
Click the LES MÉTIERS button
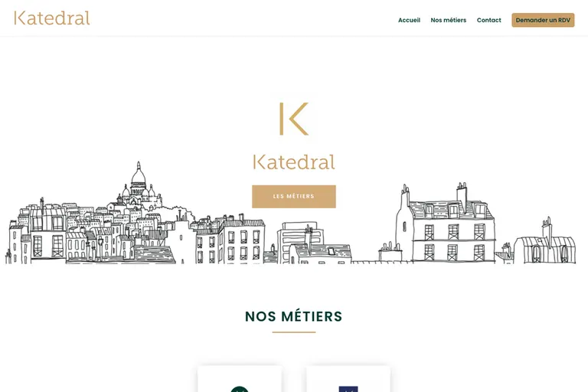[294, 196]
